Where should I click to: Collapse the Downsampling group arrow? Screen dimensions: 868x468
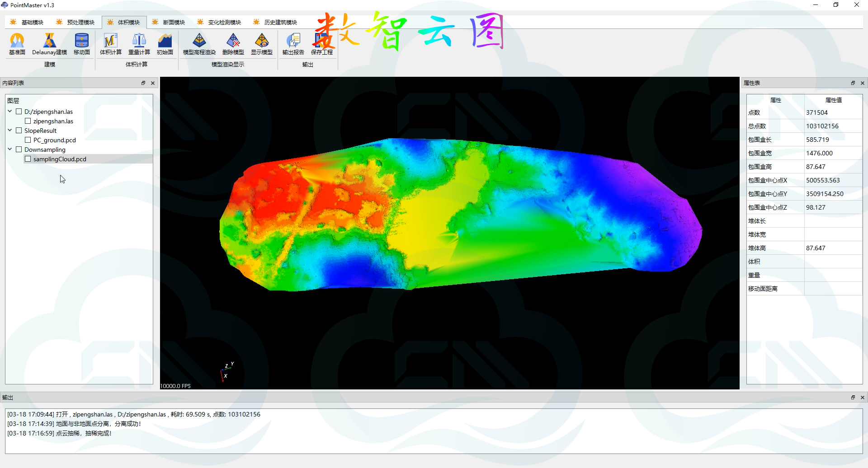click(10, 150)
